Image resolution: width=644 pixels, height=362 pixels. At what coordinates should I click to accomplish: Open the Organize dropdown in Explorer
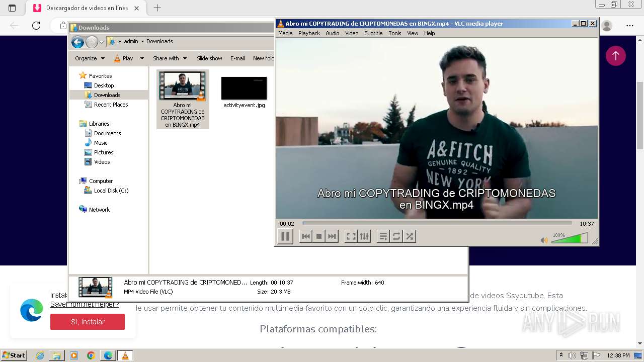tap(90, 58)
